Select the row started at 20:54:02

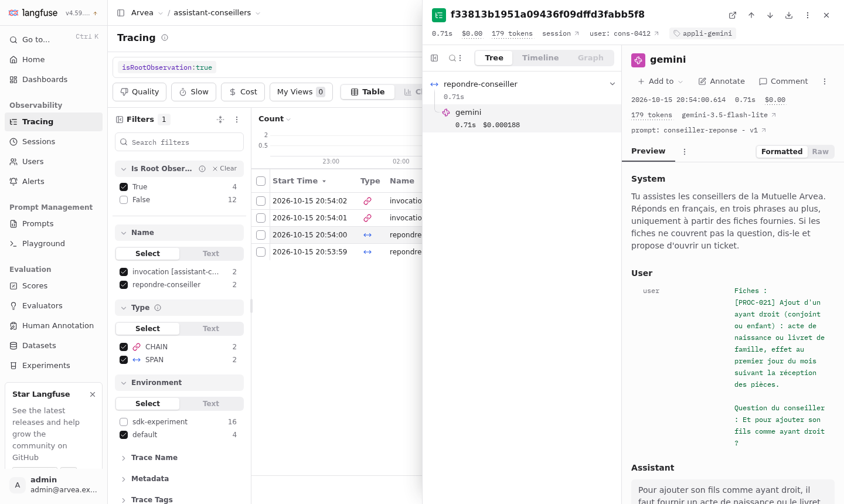[261, 201]
